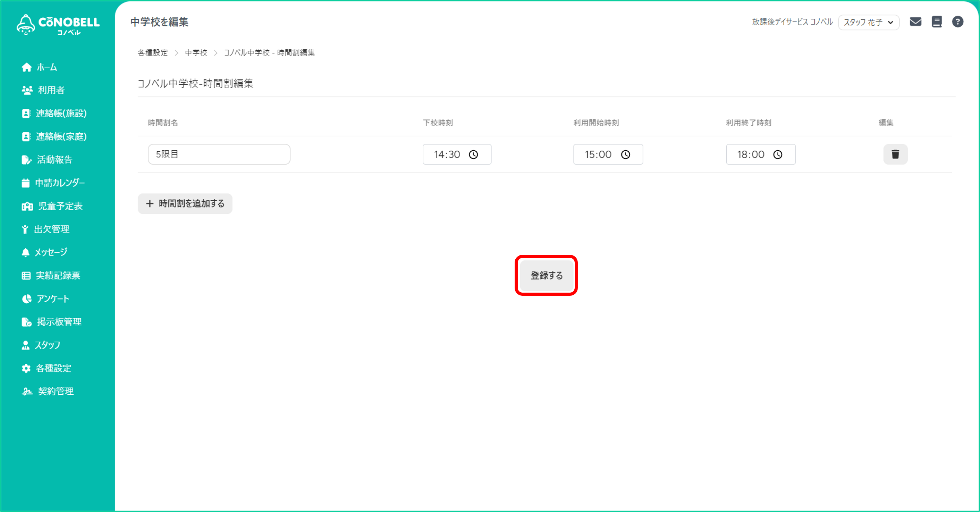Click the 編集 column header
The image size is (980, 512).
click(886, 123)
